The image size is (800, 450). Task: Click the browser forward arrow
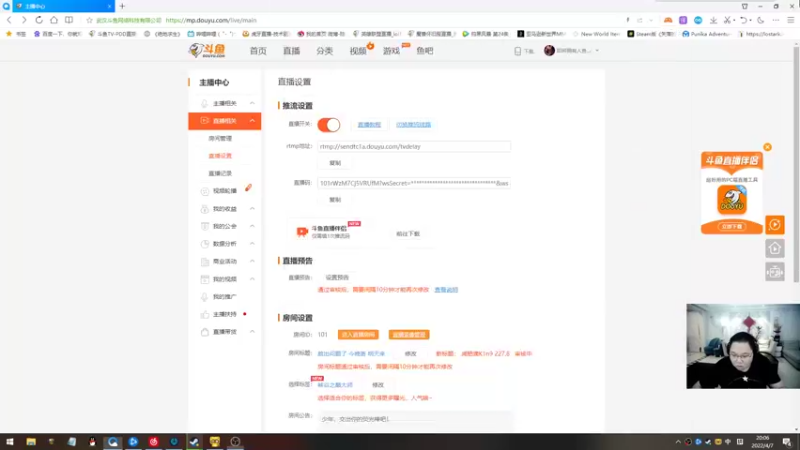[23, 20]
